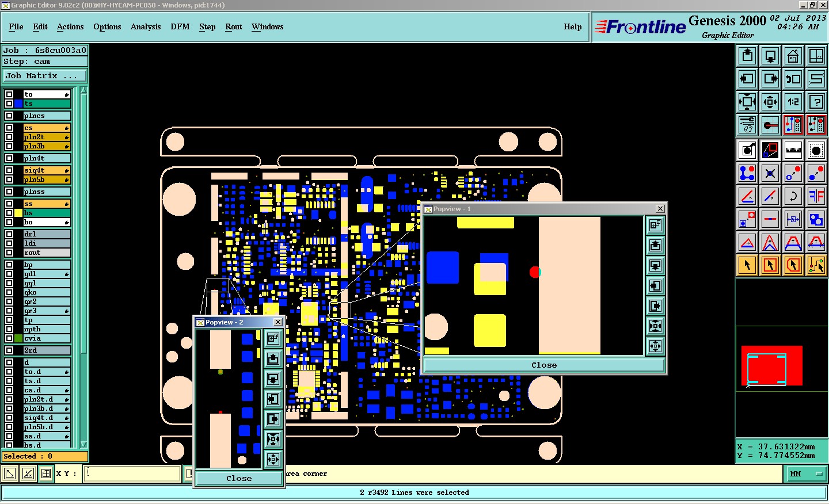Select the net-select arrow tool

point(816,265)
